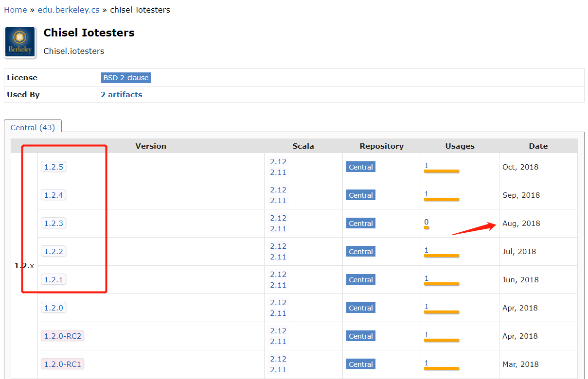Open the BSD 2-clause license tag
Viewport: 588px width, 379px height.
coord(126,78)
